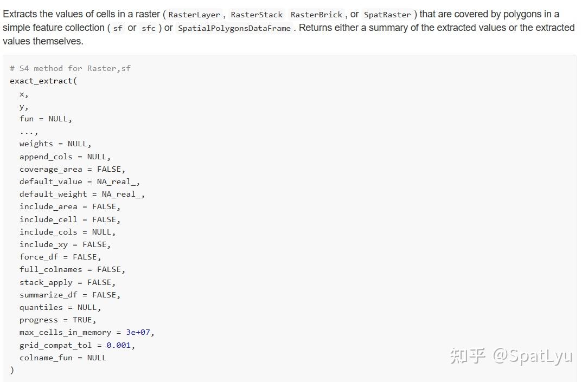Click the 'include_xy = FALSE' argument
Screen dimensions: 588x382
tap(65, 244)
